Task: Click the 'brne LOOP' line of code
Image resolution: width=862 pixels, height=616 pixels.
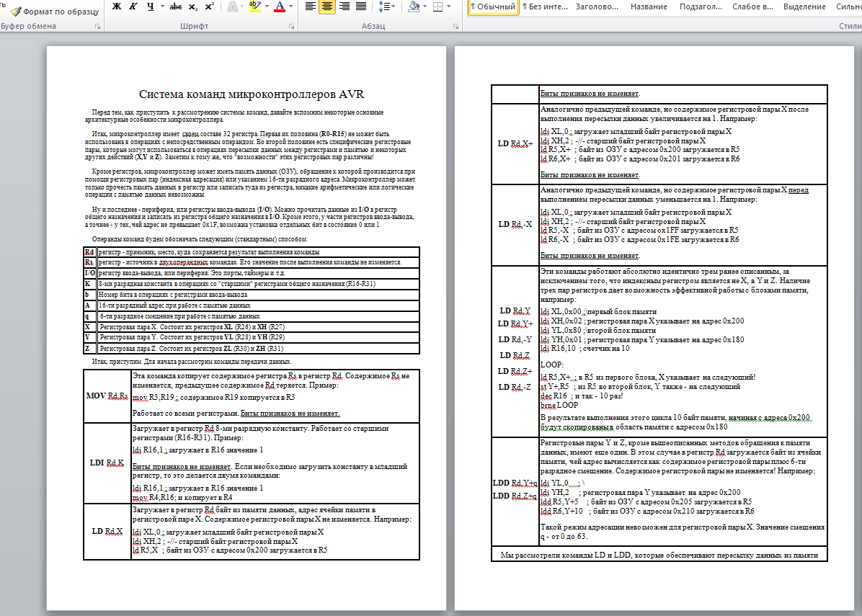Action: [x=559, y=405]
